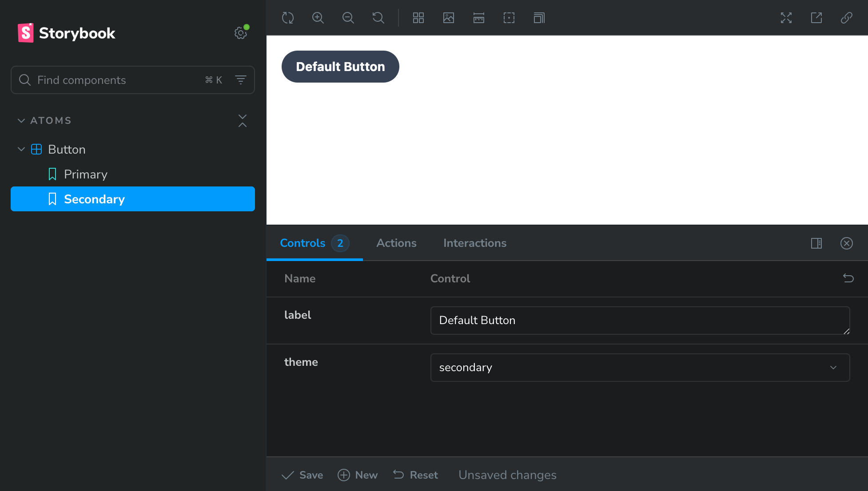Open the canvas in a new tab
The image size is (868, 491).
816,18
